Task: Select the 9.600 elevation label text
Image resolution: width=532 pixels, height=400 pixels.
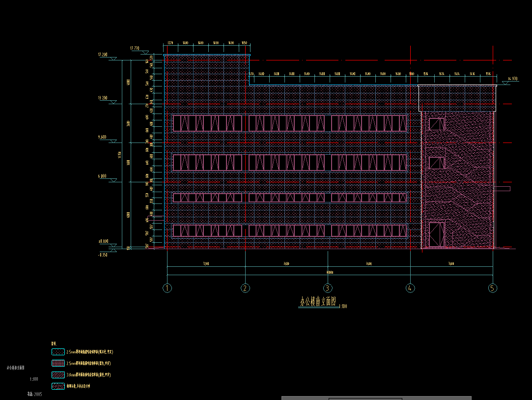Action: 102,137
